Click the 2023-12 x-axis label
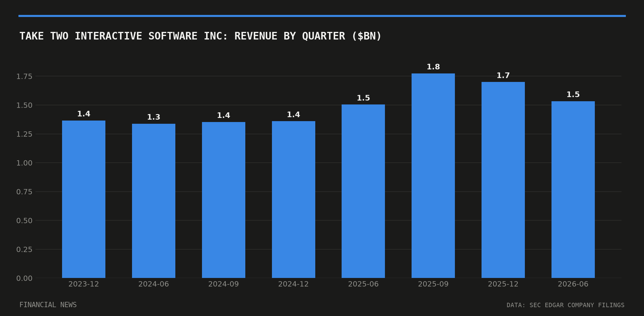The image size is (644, 316). (84, 284)
